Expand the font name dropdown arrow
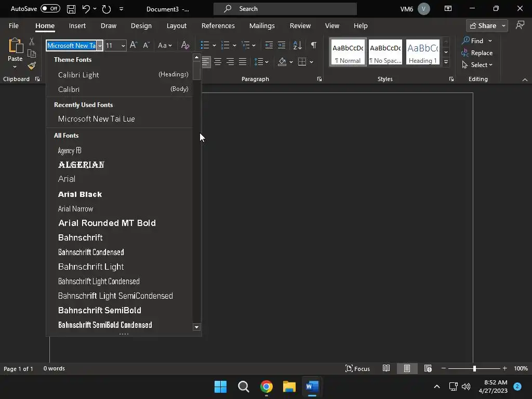The image size is (532, 399). [100, 46]
